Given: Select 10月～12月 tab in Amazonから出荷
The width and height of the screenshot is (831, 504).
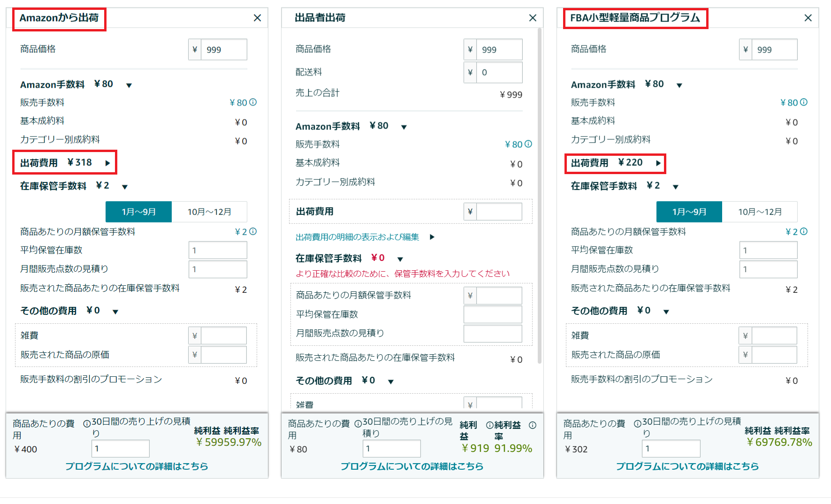Looking at the screenshot, I should tap(209, 212).
